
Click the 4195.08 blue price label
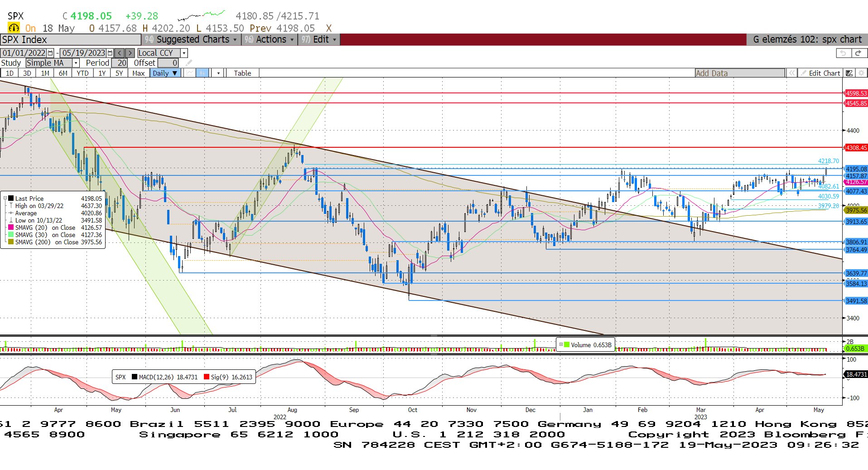coord(856,169)
